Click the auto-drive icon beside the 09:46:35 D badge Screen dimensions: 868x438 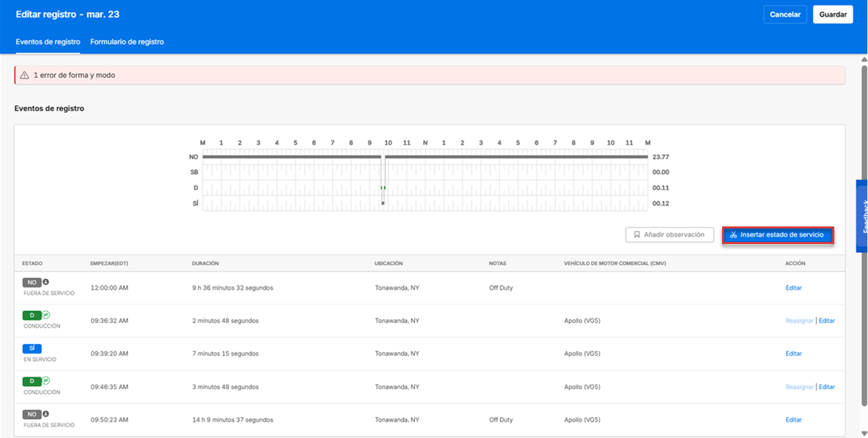click(47, 381)
